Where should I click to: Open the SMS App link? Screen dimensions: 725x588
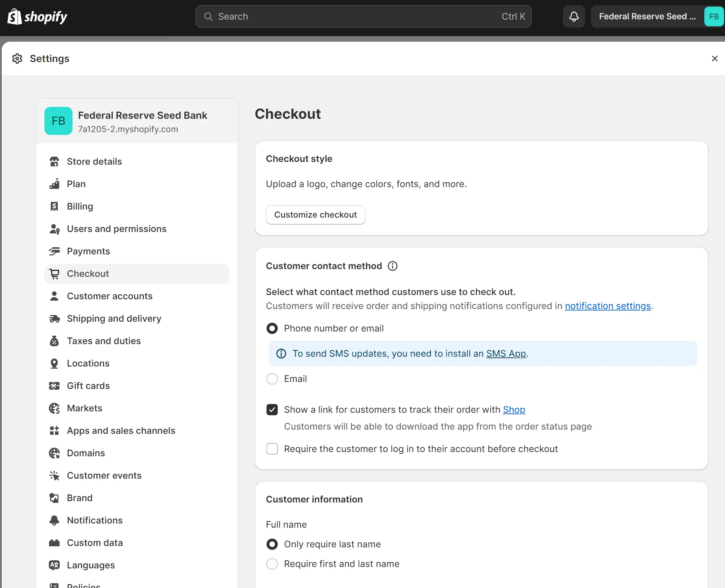[505, 354]
